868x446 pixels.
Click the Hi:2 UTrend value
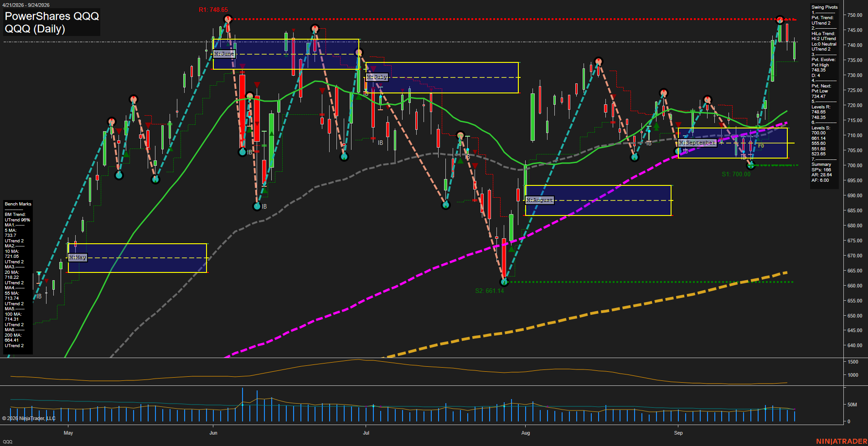tap(823, 39)
